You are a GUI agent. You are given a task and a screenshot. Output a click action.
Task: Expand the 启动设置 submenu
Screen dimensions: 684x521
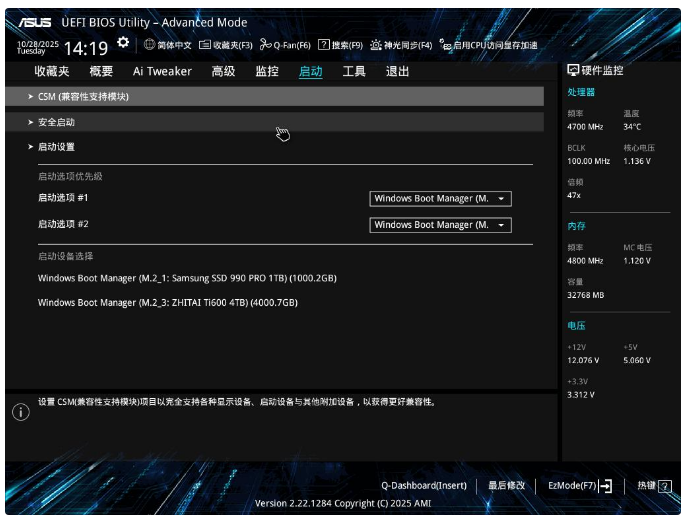(57, 147)
